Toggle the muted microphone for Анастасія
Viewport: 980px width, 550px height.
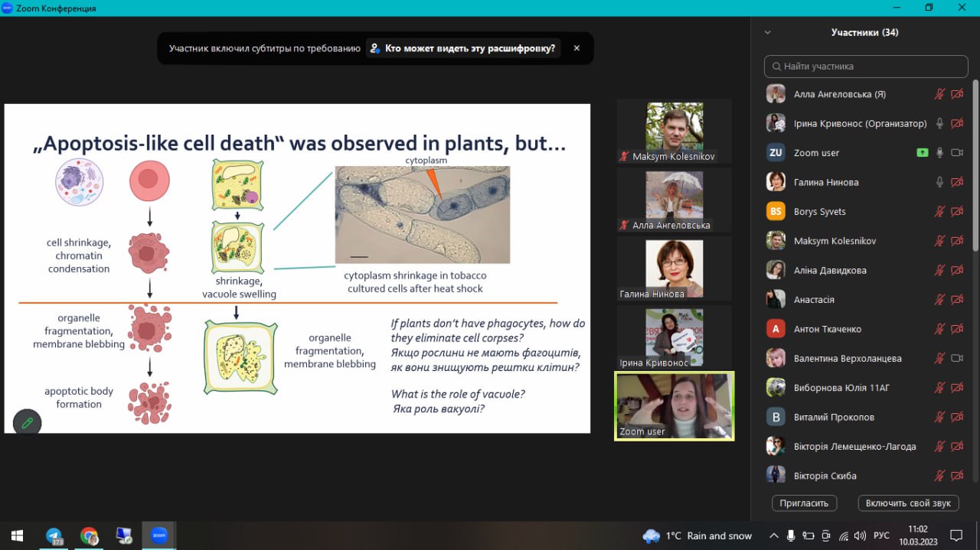[x=939, y=300]
